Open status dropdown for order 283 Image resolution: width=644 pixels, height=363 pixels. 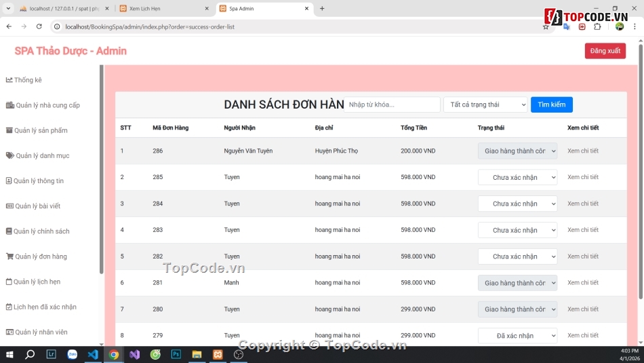coord(517,230)
